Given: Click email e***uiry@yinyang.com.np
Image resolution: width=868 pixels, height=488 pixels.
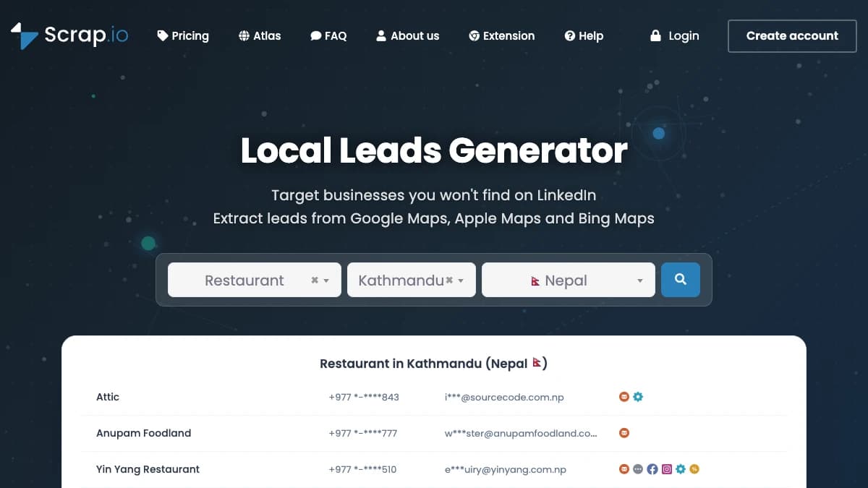Looking at the screenshot, I should click(506, 469).
